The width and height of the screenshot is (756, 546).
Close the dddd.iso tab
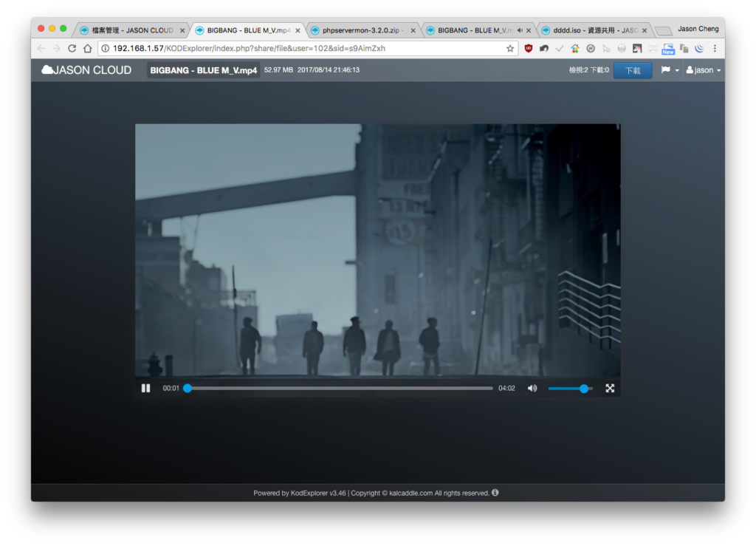pos(644,30)
